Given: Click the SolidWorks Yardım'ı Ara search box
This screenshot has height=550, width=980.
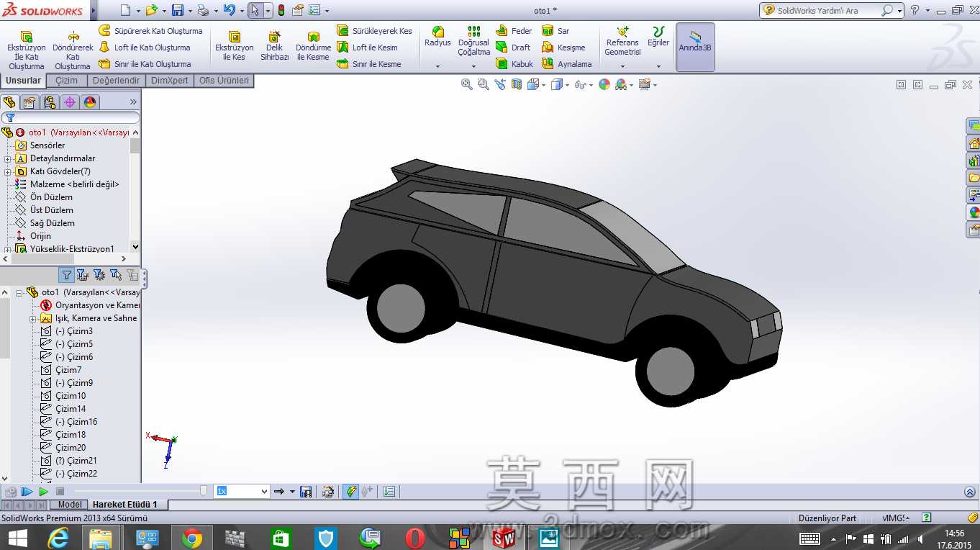Looking at the screenshot, I should point(832,10).
